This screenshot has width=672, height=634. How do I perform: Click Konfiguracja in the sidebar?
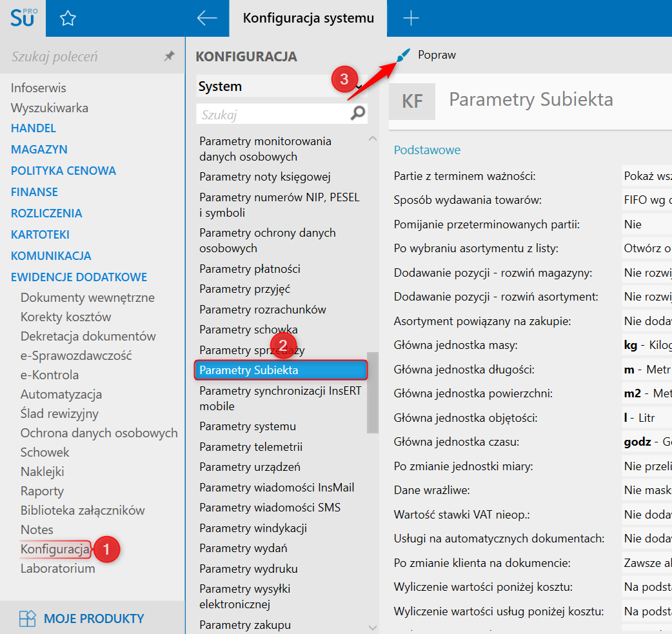tap(55, 550)
